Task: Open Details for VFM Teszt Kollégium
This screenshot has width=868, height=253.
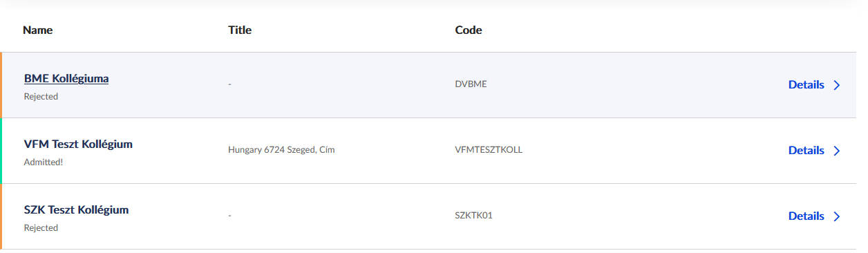Action: (806, 151)
